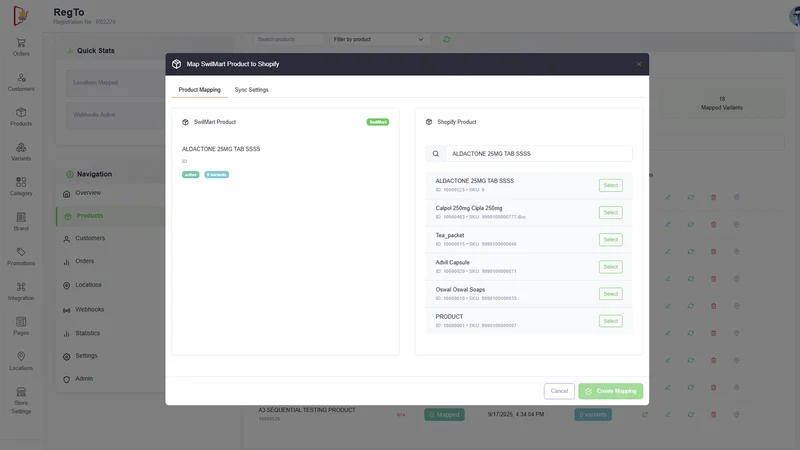
Task: Click open-link icon in A3 Sequential Testing row
Action: pos(645,414)
